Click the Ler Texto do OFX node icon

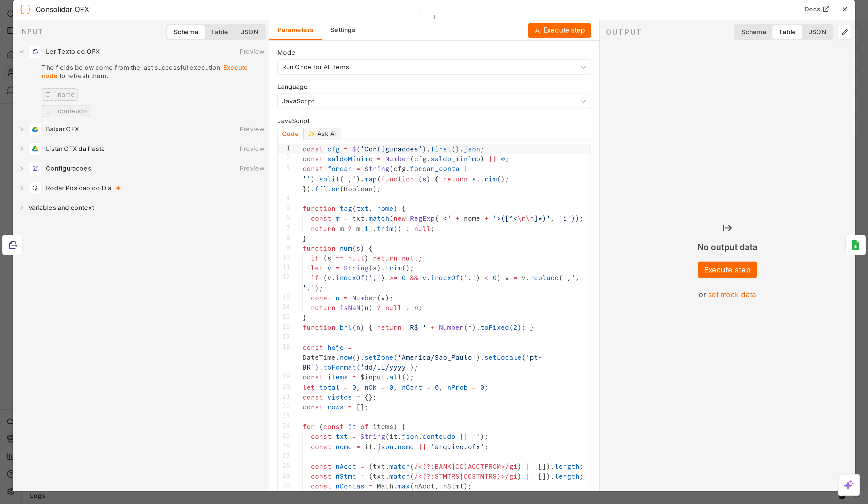(x=35, y=52)
